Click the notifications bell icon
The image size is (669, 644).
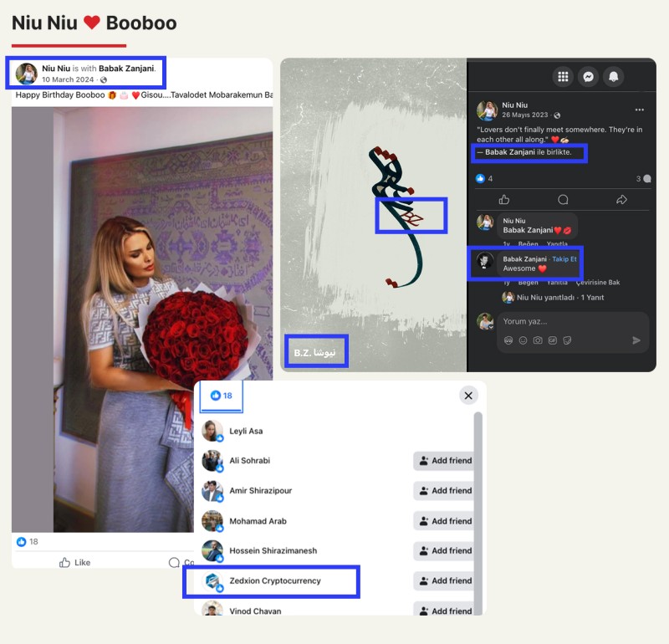pyautogui.click(x=614, y=77)
